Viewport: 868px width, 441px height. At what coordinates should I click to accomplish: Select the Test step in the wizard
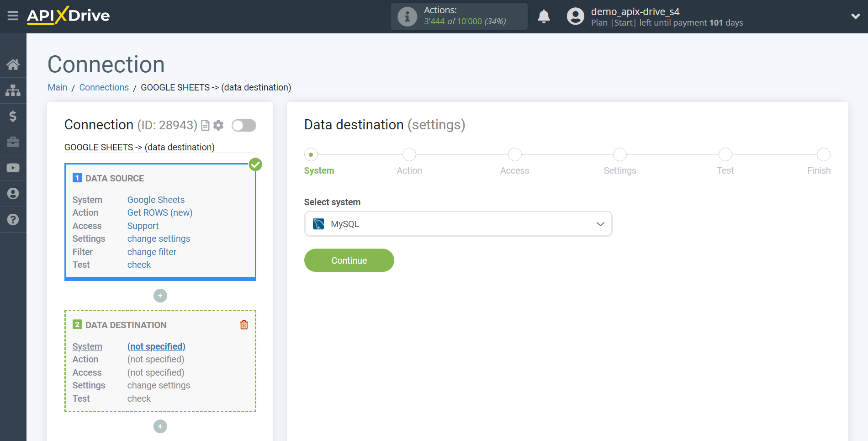pyautogui.click(x=725, y=155)
